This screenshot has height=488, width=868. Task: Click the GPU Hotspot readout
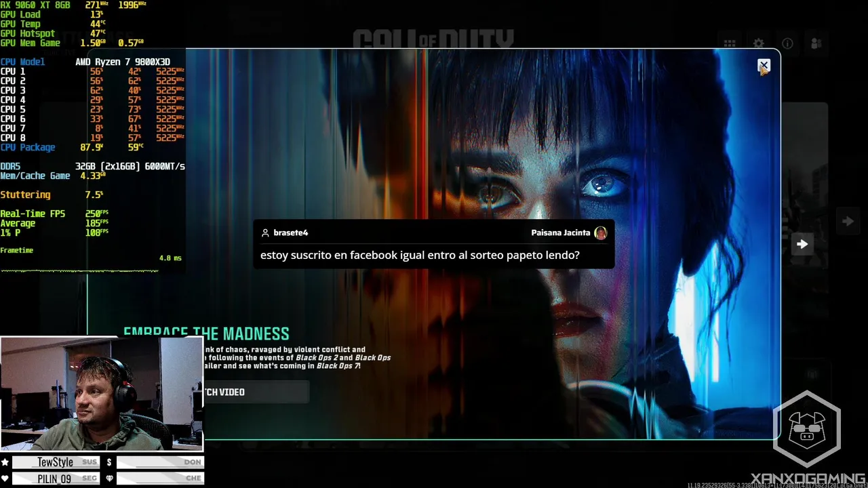53,33
